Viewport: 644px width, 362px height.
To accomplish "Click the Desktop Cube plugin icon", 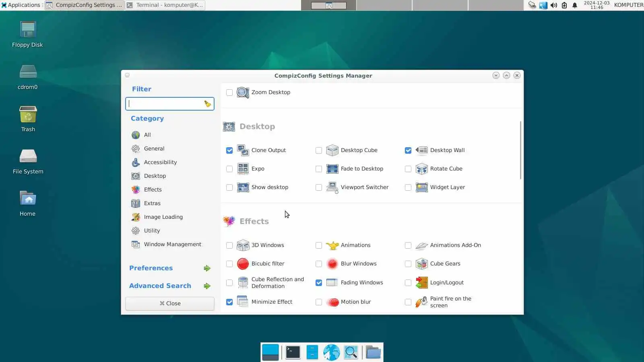I will 332,150.
